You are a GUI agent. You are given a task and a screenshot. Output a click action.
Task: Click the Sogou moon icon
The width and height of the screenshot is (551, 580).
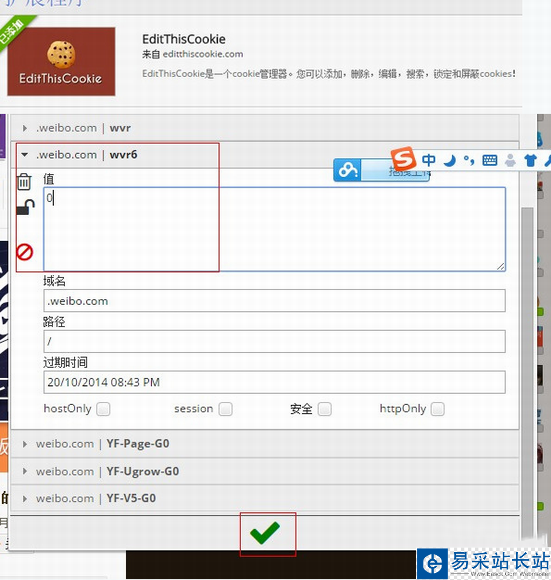[x=449, y=161]
